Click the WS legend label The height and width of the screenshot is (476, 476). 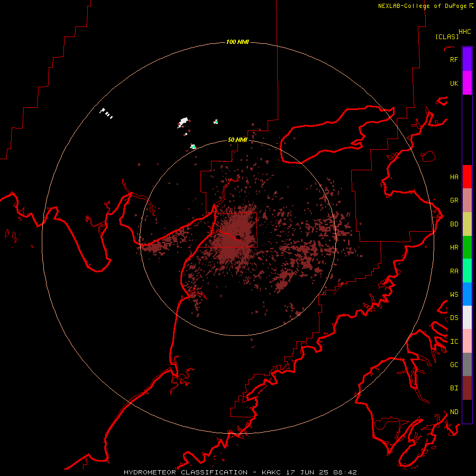click(x=454, y=294)
